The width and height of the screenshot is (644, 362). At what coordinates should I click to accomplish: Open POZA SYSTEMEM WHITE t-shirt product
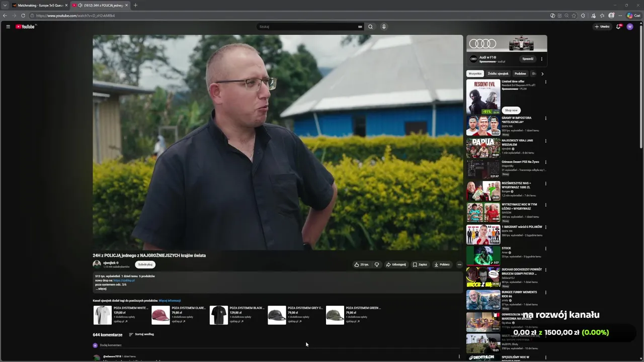(x=121, y=315)
